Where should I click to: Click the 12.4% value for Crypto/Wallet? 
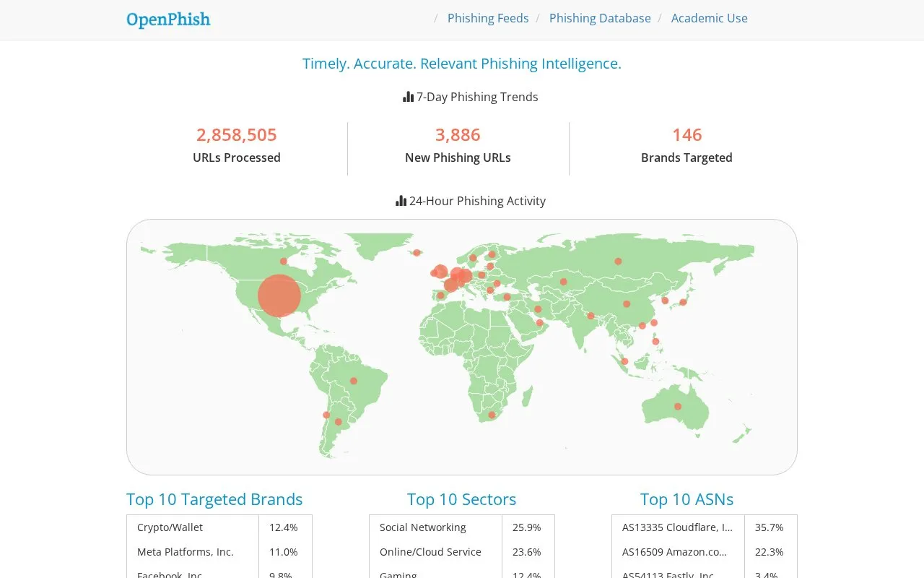click(x=284, y=527)
